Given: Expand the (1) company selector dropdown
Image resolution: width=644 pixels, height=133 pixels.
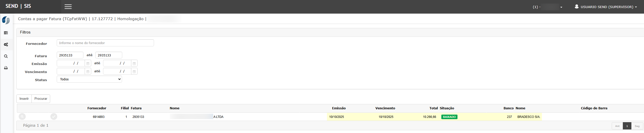Looking at the screenshot, I should coord(547,7).
